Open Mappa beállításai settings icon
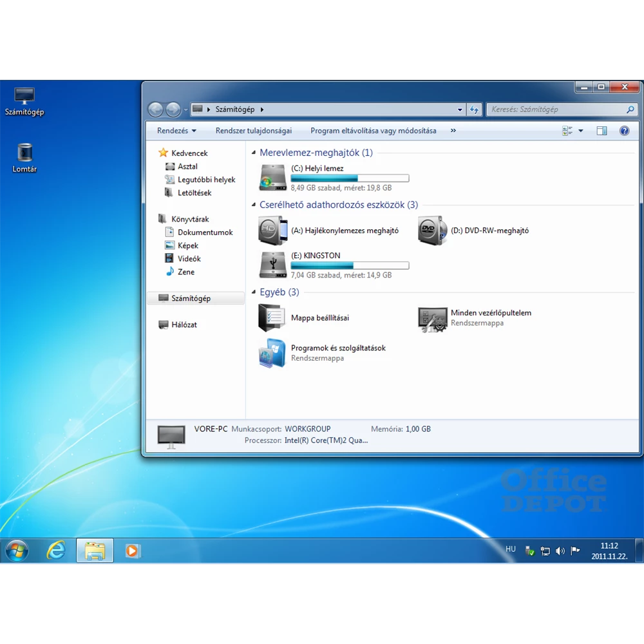 click(x=271, y=317)
